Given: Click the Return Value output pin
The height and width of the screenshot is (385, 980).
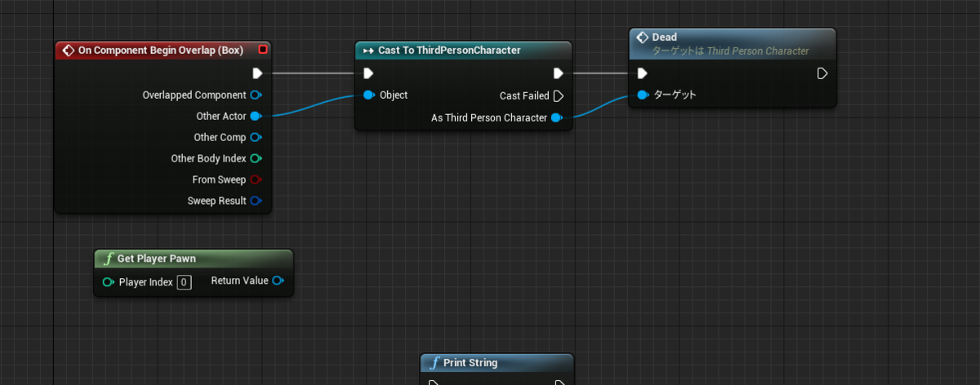Looking at the screenshot, I should (x=278, y=281).
